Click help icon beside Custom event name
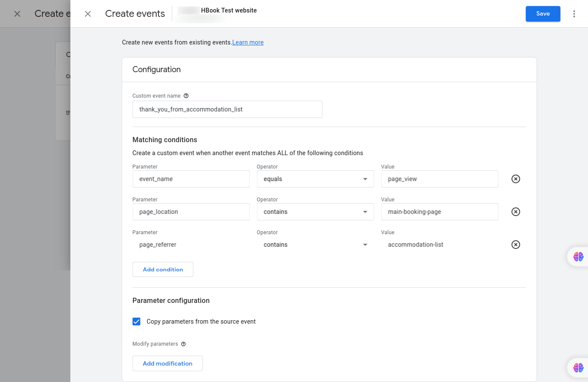Viewport: 588px width, 382px height. pyautogui.click(x=186, y=96)
